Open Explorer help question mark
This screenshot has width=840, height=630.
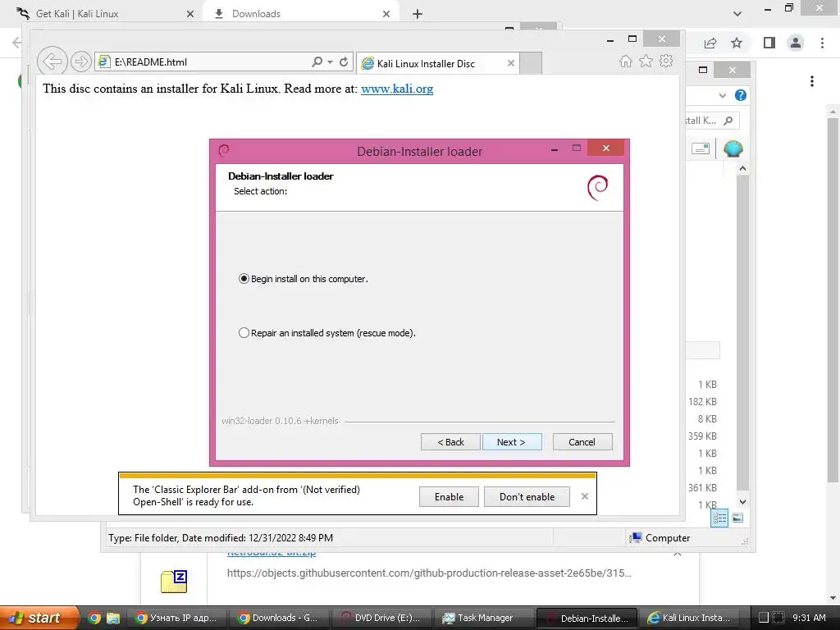(741, 95)
